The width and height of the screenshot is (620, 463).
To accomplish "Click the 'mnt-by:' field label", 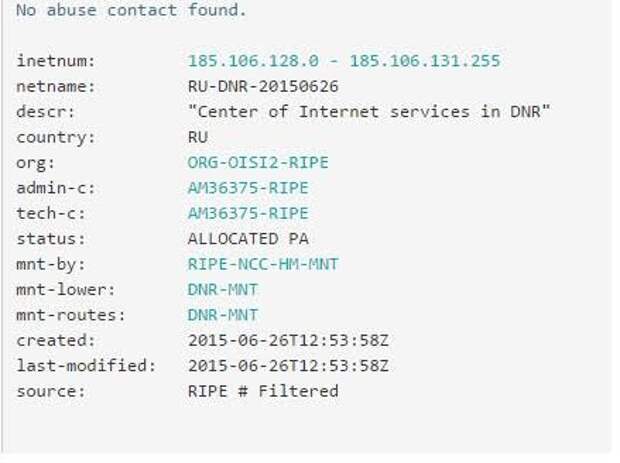I will tap(51, 264).
